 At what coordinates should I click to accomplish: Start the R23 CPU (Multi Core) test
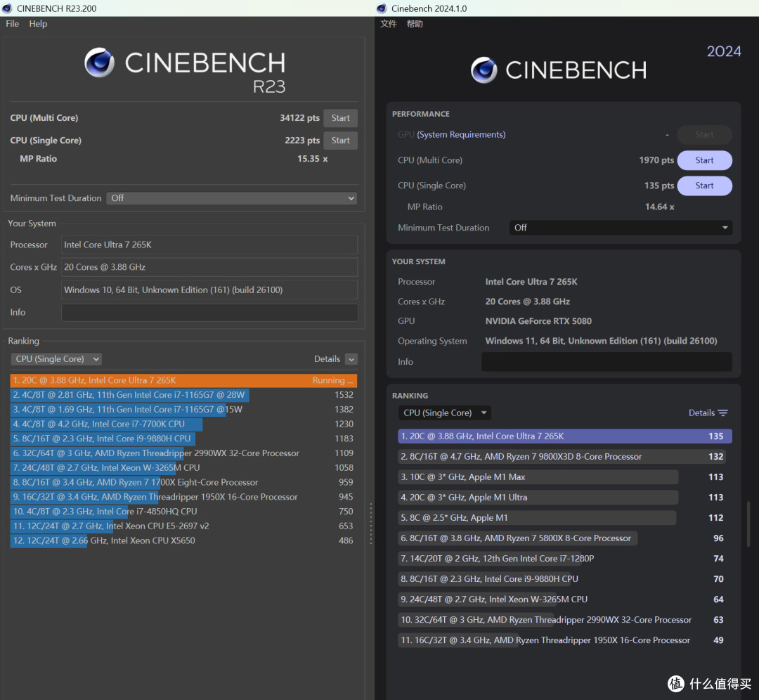tap(340, 118)
